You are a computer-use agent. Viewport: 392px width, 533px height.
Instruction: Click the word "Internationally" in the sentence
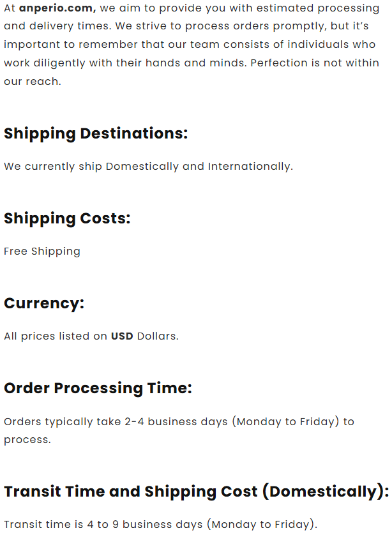[x=249, y=167]
